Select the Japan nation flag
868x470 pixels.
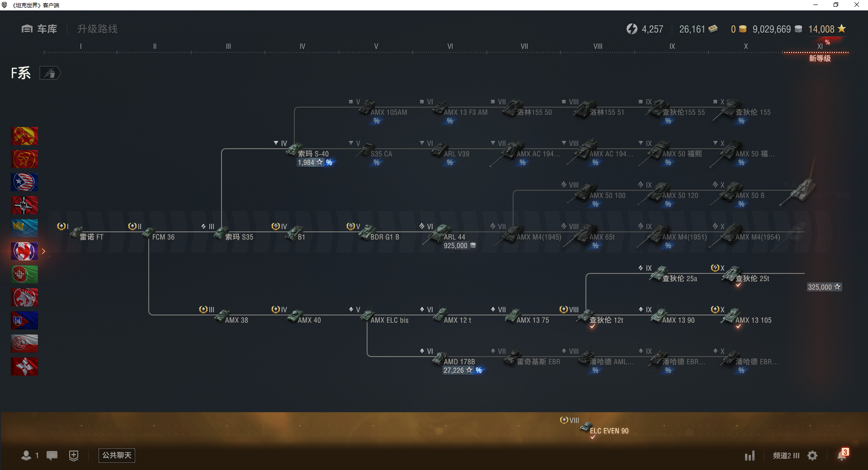[24, 367]
